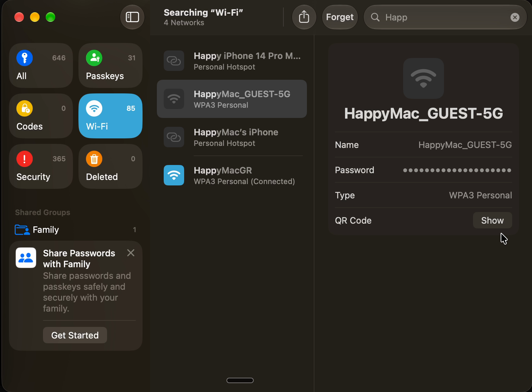Toggle the sidebar with the panel icon
532x392 pixels.
tap(132, 17)
